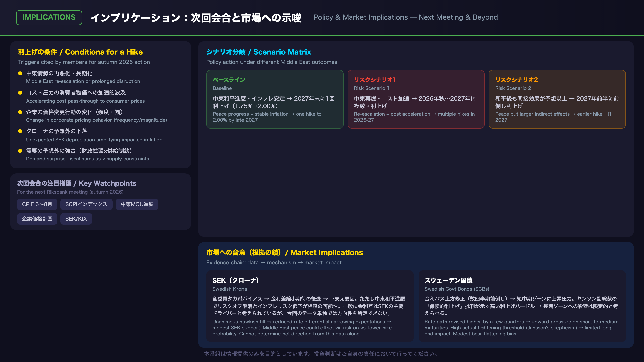Click 'Peace progress + stable inflation → one hike' text
644x362 pixels.
pyautogui.click(x=267, y=117)
